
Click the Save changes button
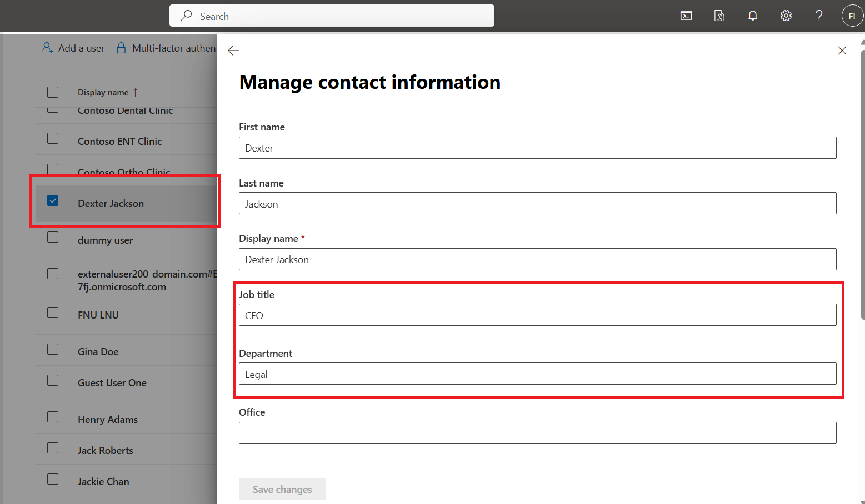282,489
